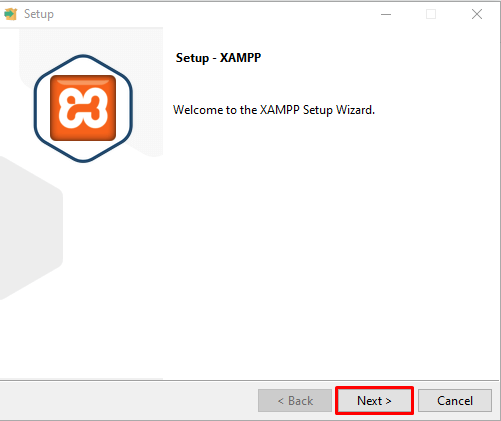Viewport: 501px width, 421px height.
Task: Click the greyed-out maximize button
Action: click(431, 14)
